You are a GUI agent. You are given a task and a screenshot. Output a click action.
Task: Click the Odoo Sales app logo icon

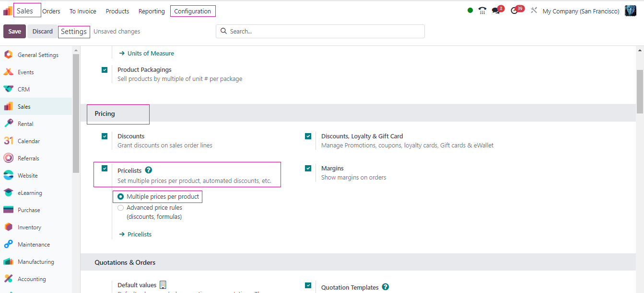click(8, 11)
